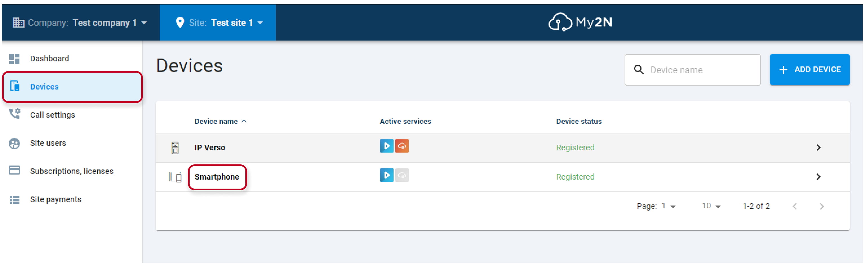Click the Call settings phone icon
The image size is (868, 268).
(x=14, y=114)
